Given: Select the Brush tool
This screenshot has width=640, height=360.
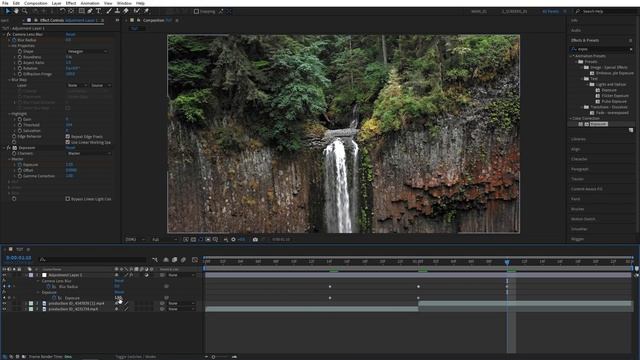Looking at the screenshot, I should coord(109,11).
